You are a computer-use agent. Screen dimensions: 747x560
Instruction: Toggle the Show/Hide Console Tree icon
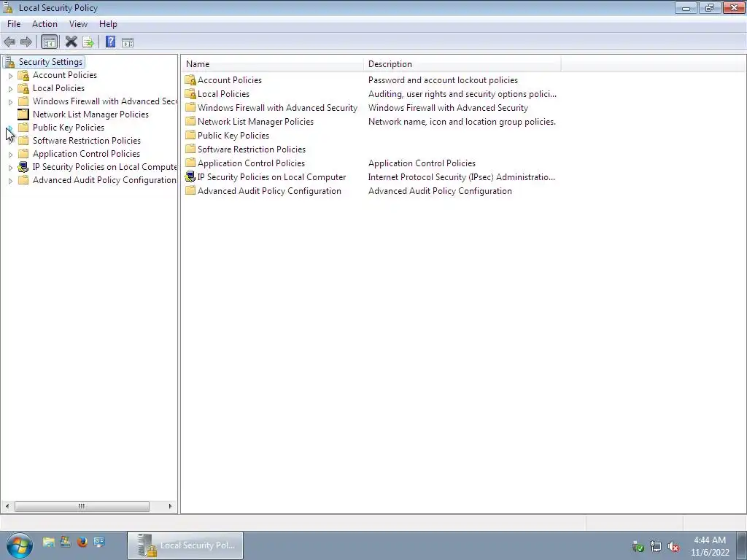click(x=49, y=42)
